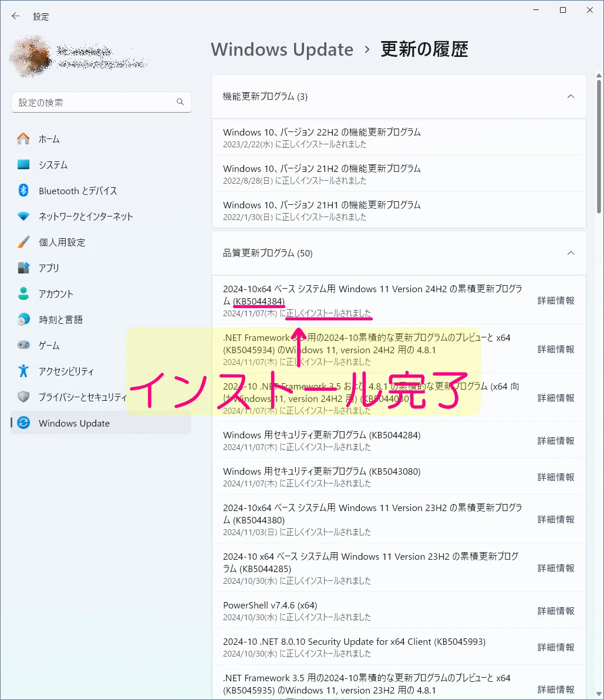
Task: Open 詳細情報 for PowerShell v7.4.6
Action: tap(556, 611)
